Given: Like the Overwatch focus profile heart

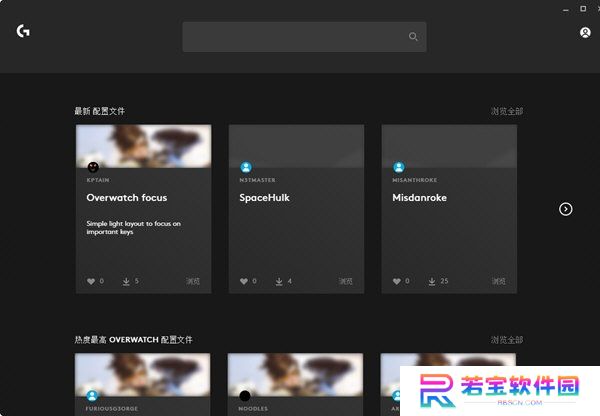Looking at the screenshot, I should 91,281.
